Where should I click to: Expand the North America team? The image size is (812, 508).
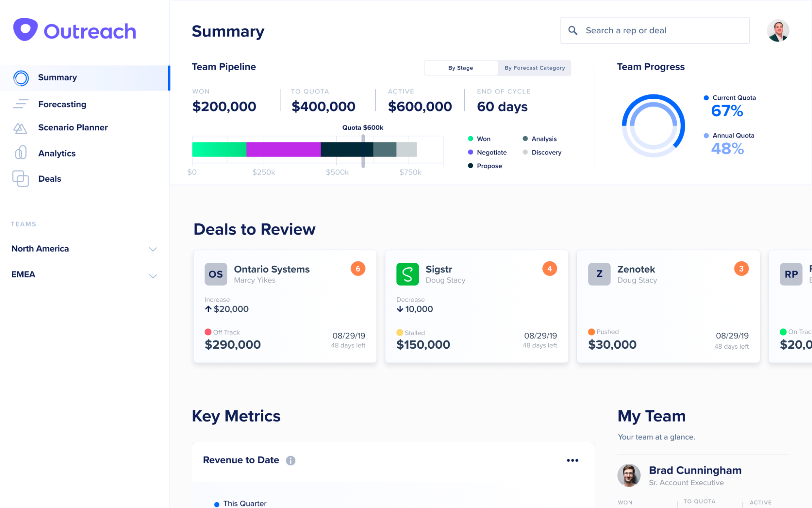point(153,249)
